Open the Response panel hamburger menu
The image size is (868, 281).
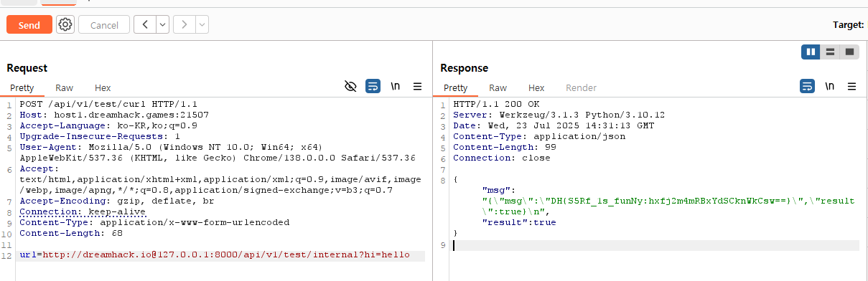(852, 86)
